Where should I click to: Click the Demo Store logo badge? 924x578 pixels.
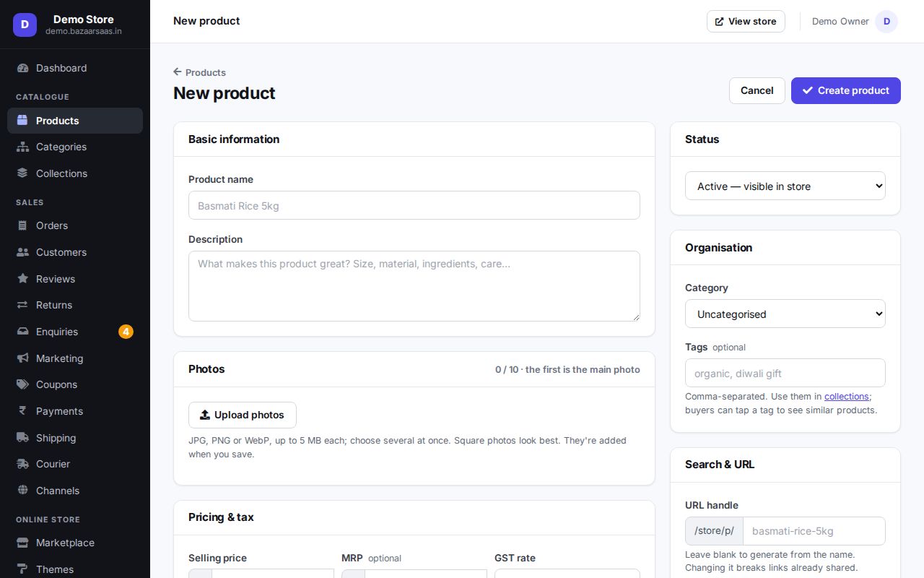click(x=25, y=25)
